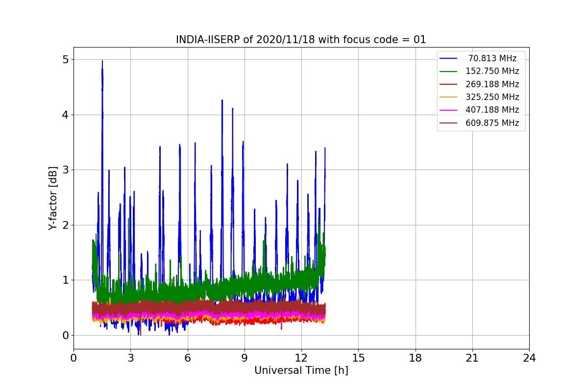Click x-axis tick label '3'

click(130, 358)
